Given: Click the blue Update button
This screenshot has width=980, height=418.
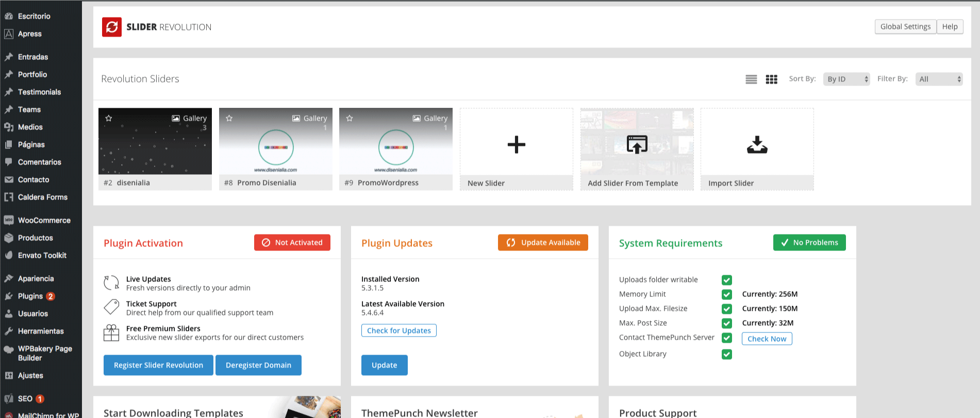Looking at the screenshot, I should (384, 365).
